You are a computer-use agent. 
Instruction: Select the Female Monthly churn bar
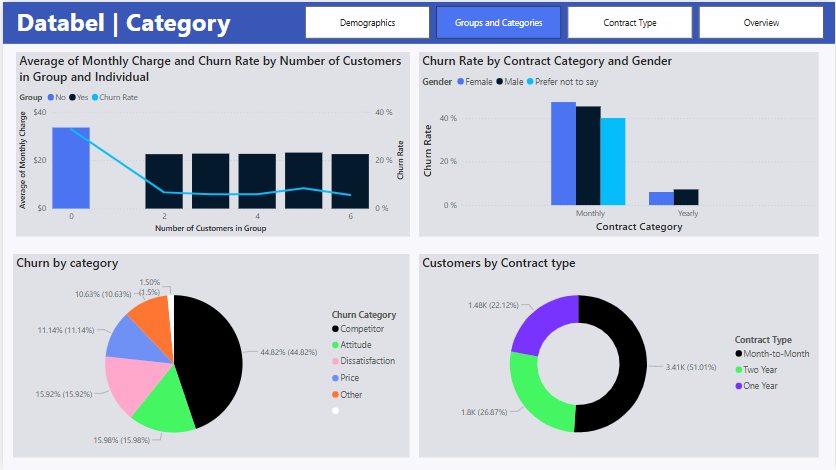563,153
